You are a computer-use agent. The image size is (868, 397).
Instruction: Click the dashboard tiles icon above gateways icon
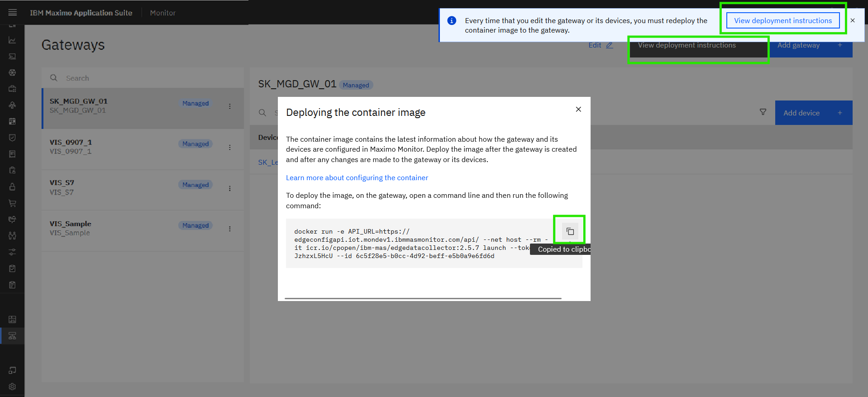click(12, 319)
